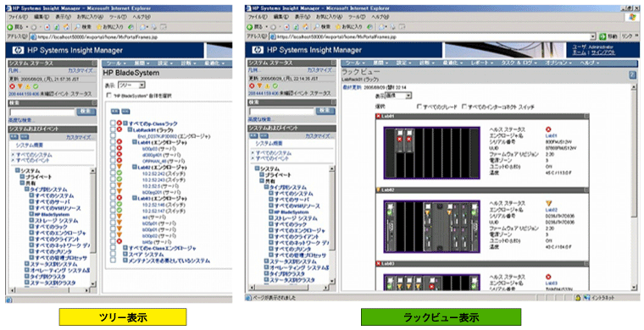The height and width of the screenshot is (330, 644).
Task: Click the green normal status icon in right window's system status
Action: (x=275, y=86)
